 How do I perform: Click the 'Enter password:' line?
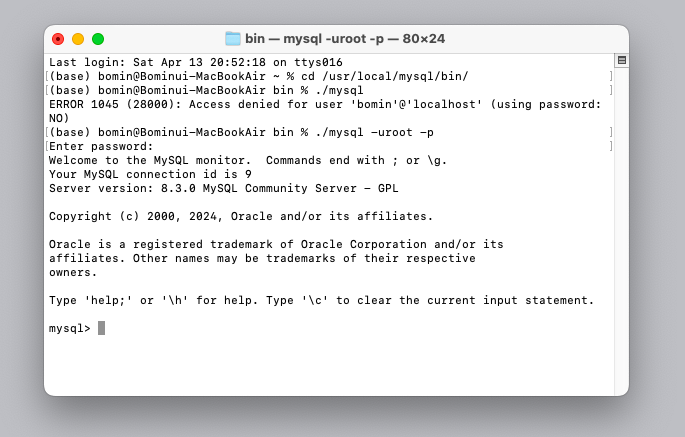(x=101, y=146)
